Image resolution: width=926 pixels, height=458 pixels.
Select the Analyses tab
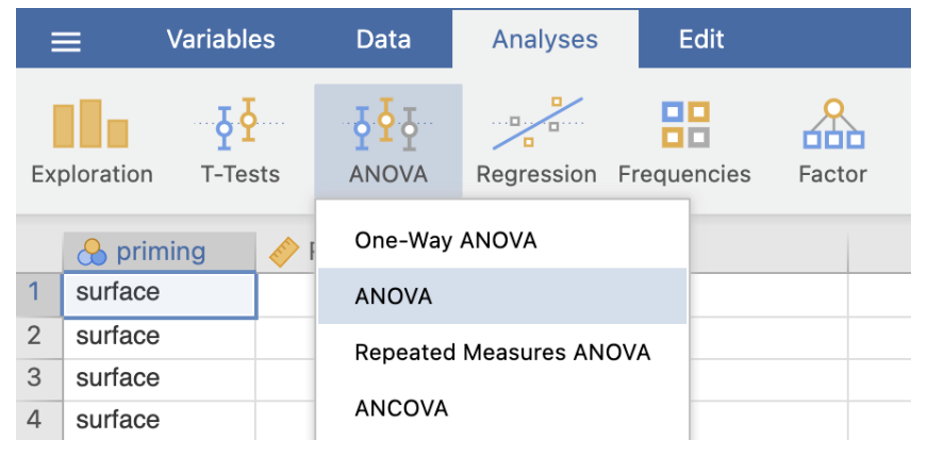point(544,40)
